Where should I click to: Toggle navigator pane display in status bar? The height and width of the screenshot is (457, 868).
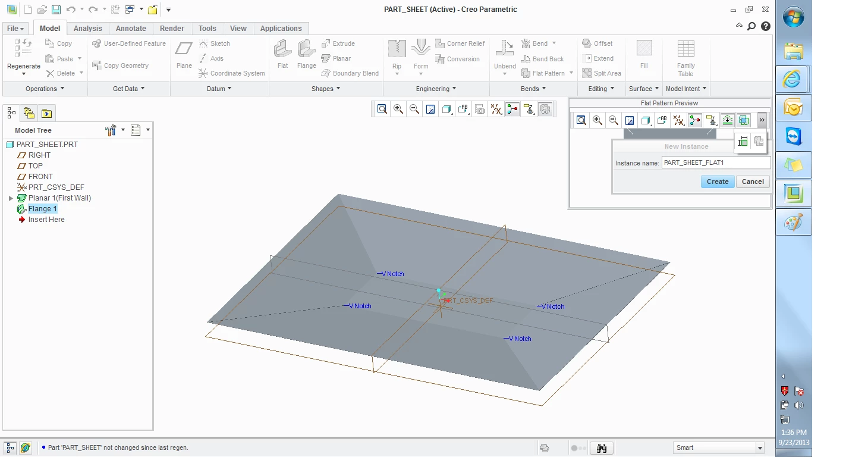(x=10, y=448)
